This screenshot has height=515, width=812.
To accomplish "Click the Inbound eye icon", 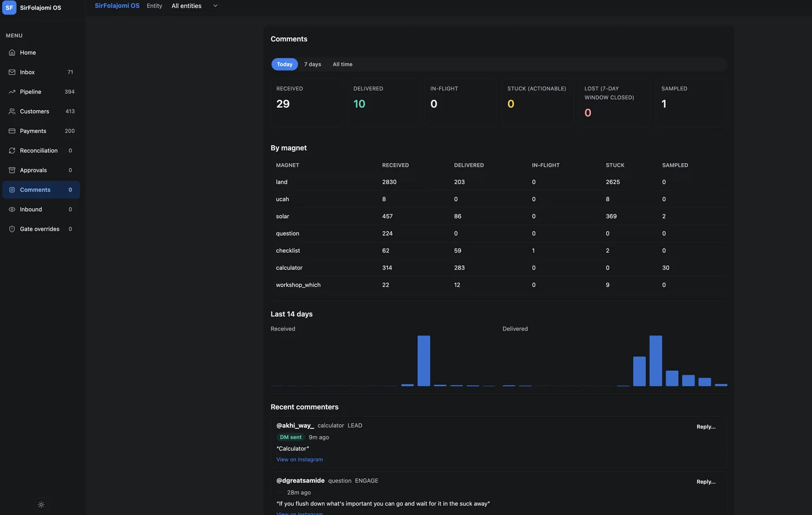I will coord(12,209).
